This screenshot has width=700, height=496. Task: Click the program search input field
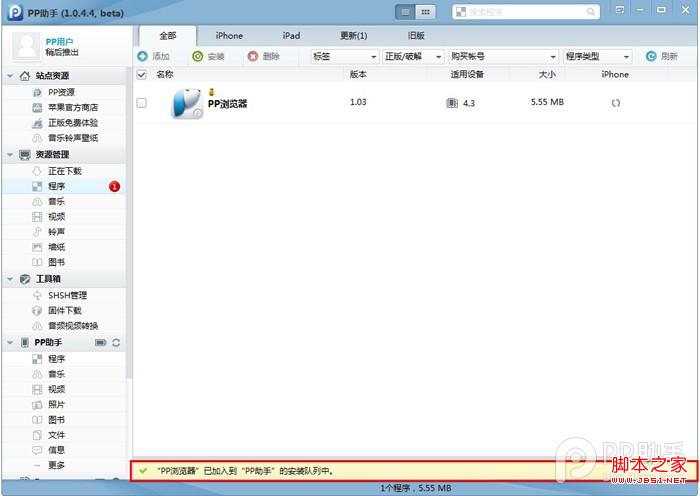click(x=526, y=12)
